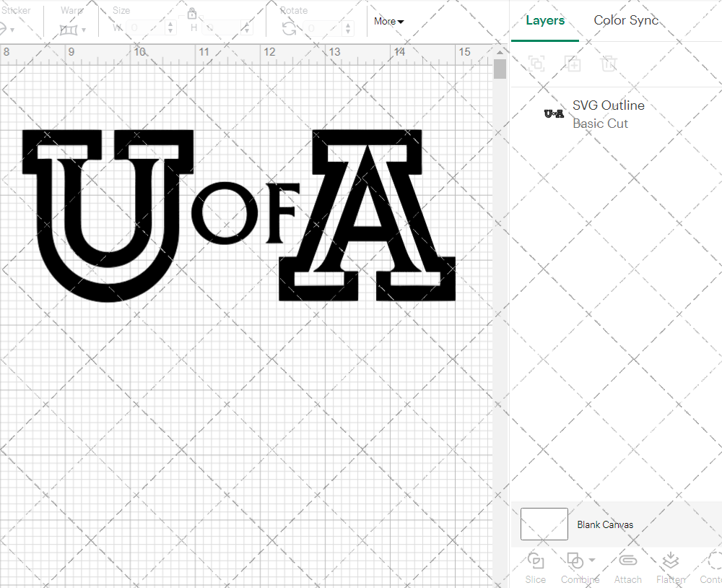Select the SVG Outline layer
722x588 pixels.
pos(608,105)
